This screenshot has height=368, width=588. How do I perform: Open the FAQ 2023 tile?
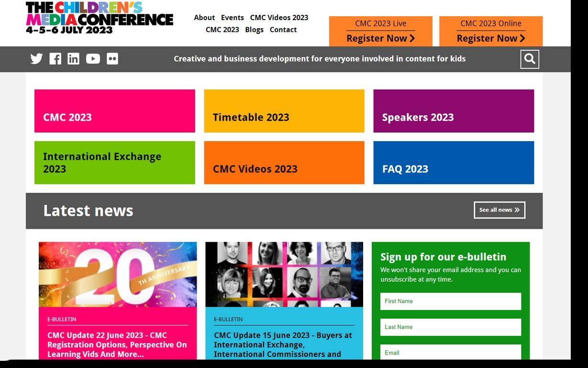point(454,163)
